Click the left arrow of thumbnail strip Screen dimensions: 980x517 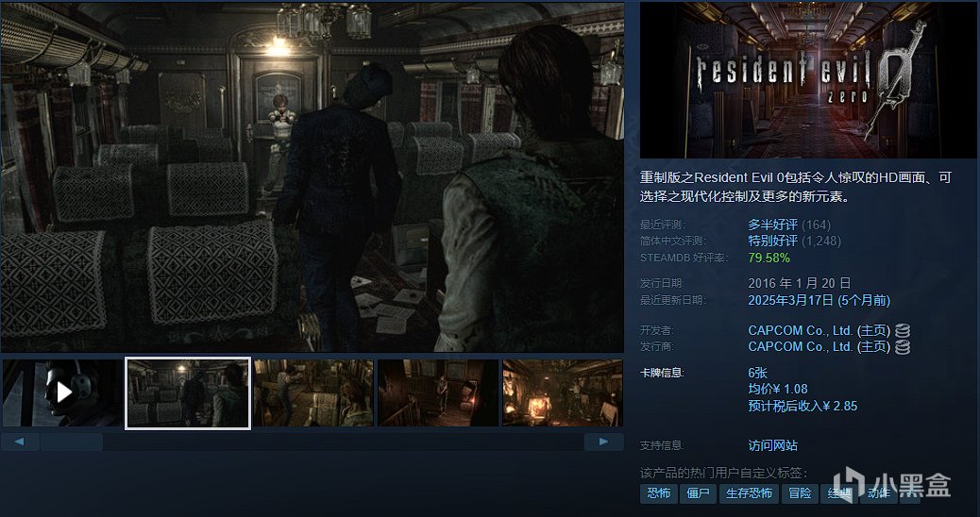point(20,442)
